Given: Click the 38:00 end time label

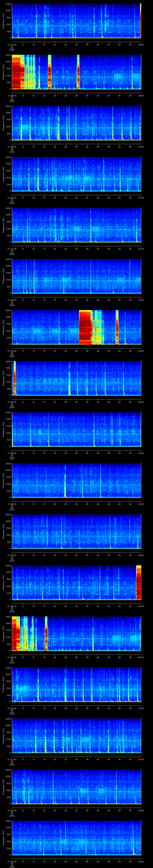Looking at the screenshot, I should pos(141,44).
